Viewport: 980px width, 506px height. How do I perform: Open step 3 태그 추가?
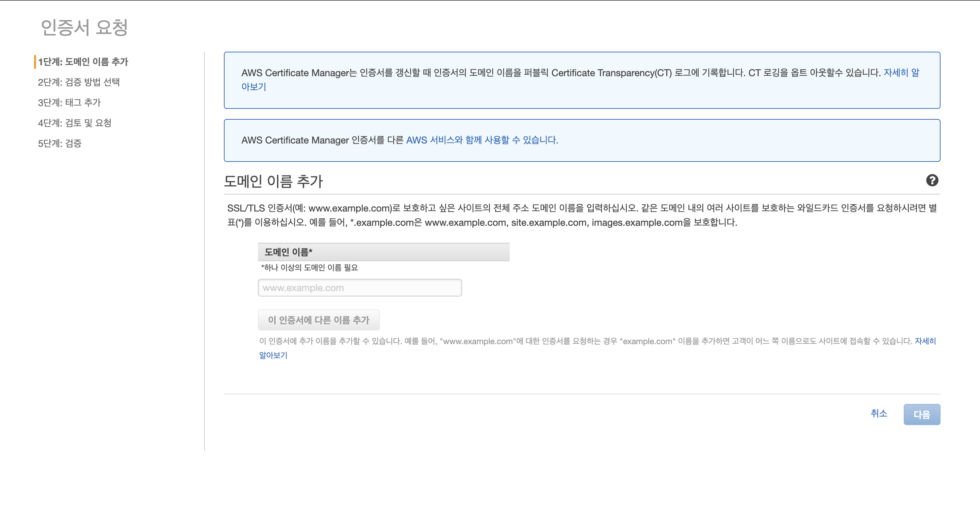point(69,103)
